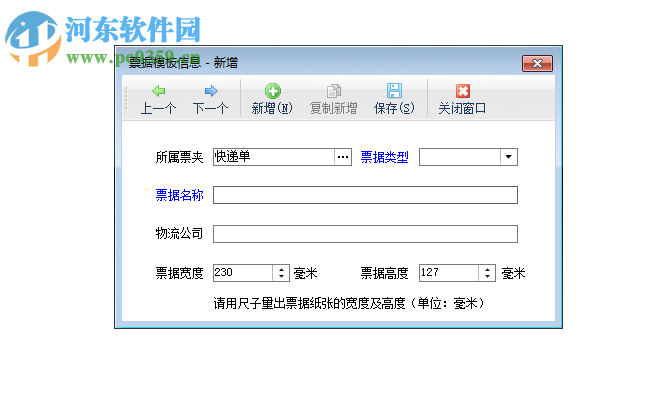Viewport: 659px width, 413px height.
Task: Click the 物流公司 label
Action: [x=179, y=233]
